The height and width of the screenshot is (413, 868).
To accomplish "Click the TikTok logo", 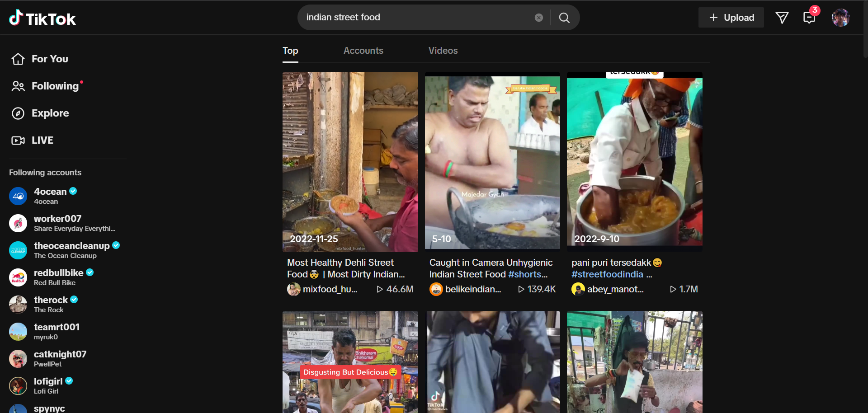I will pyautogui.click(x=42, y=18).
